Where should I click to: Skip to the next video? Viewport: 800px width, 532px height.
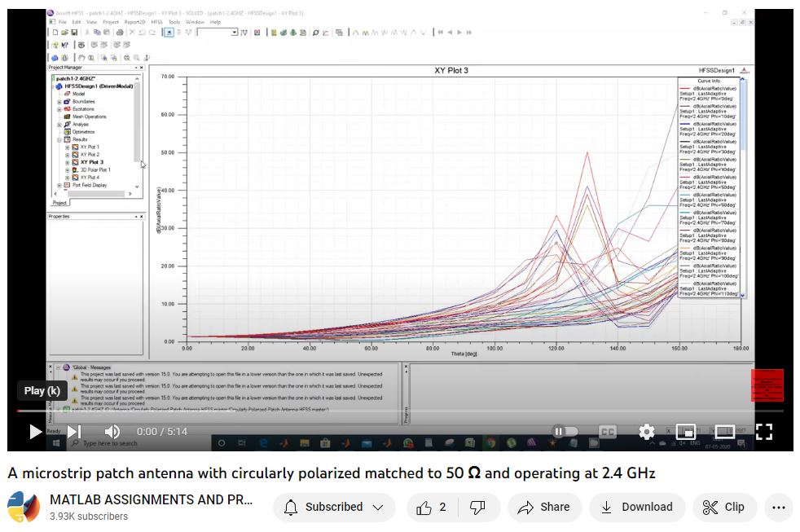click(73, 432)
